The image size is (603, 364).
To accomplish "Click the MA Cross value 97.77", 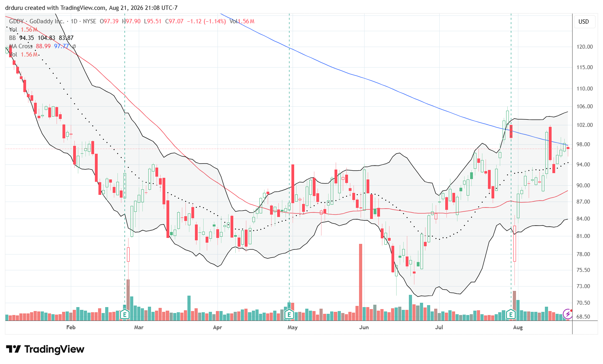I will coord(62,46).
